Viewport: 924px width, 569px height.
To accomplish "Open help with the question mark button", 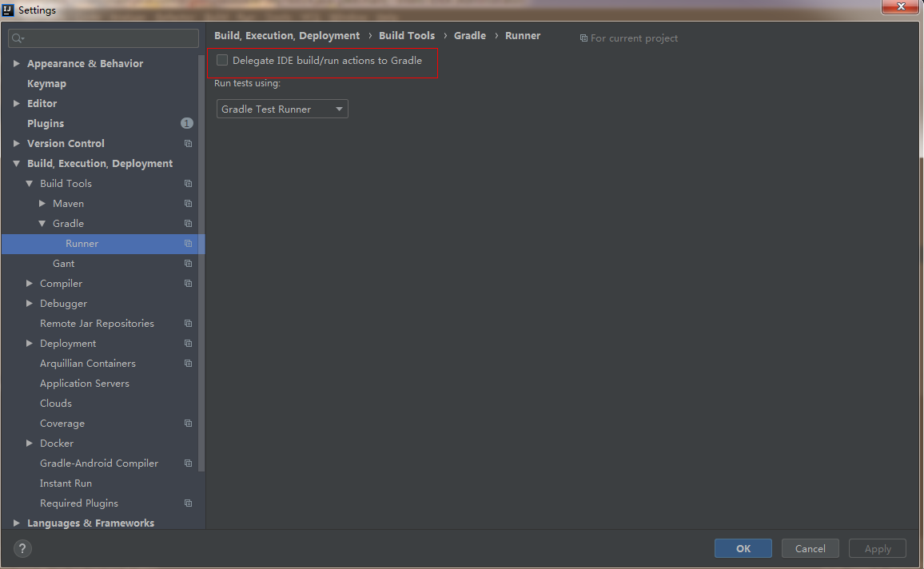I will coord(22,548).
